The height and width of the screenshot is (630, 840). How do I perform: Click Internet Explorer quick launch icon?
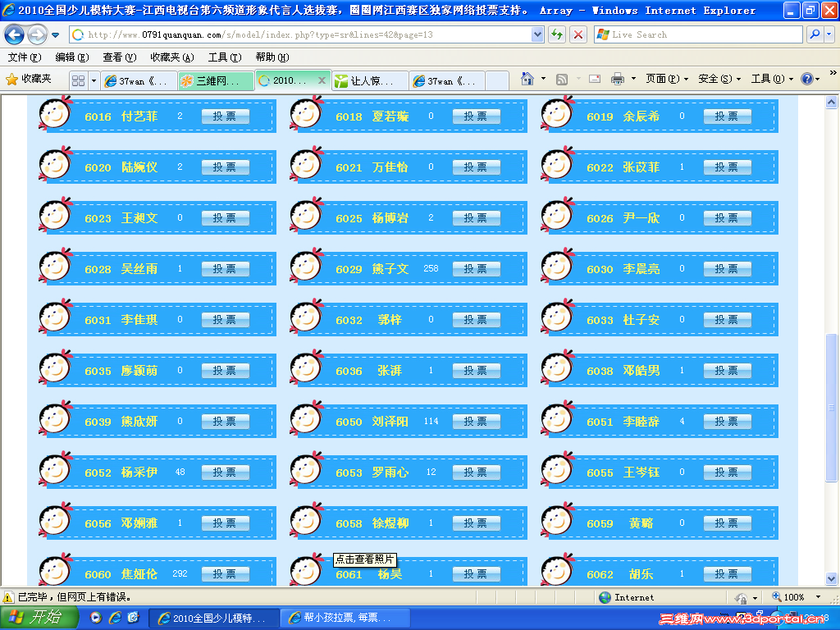(115, 618)
